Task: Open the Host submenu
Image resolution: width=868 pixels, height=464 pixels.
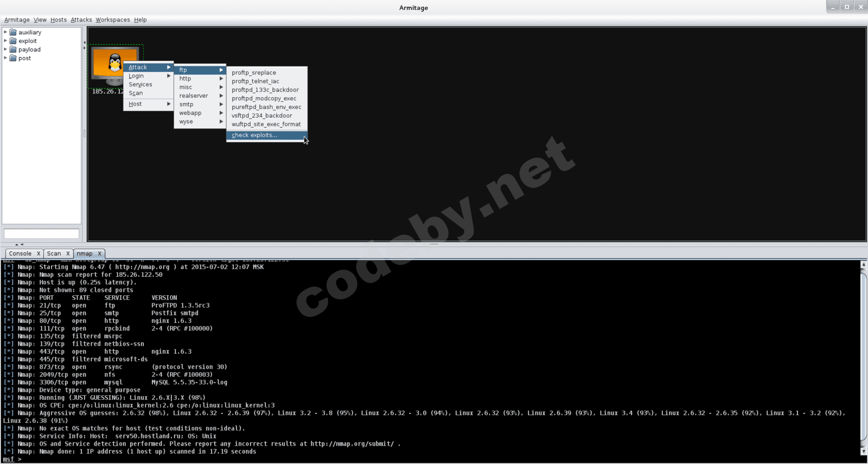Action: pos(148,104)
